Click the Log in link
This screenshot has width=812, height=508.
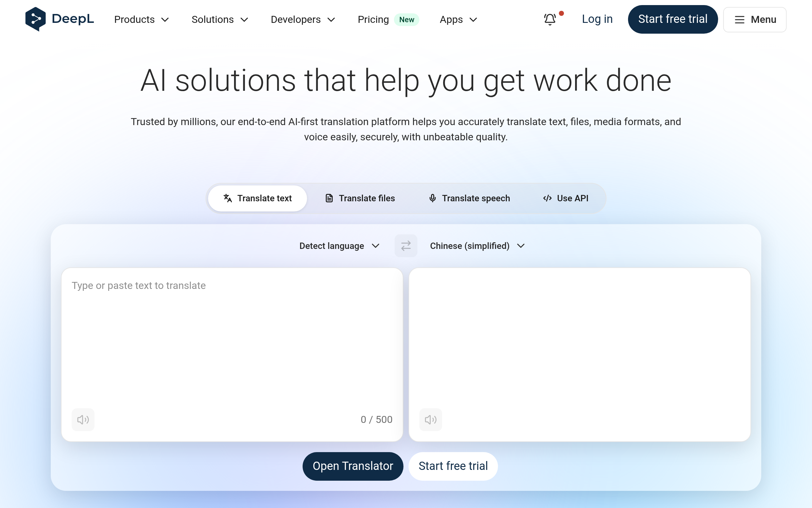point(597,19)
